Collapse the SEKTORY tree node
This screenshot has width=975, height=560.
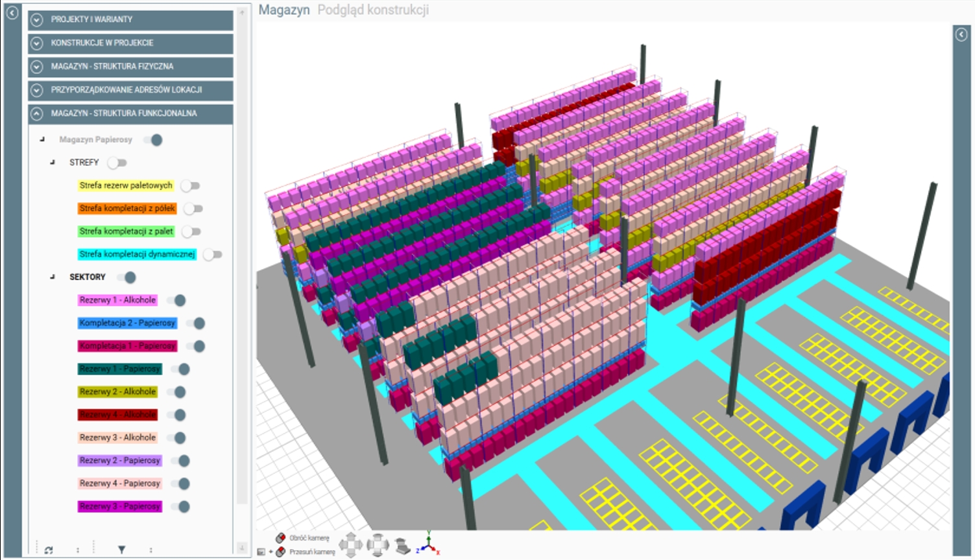click(x=53, y=277)
